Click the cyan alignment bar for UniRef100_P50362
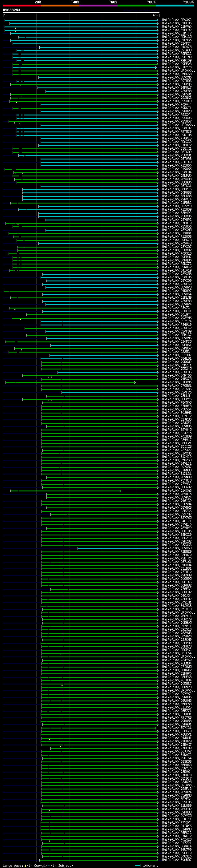Image resolution: width=197 pixels, height=868 pixels. click(x=81, y=20)
